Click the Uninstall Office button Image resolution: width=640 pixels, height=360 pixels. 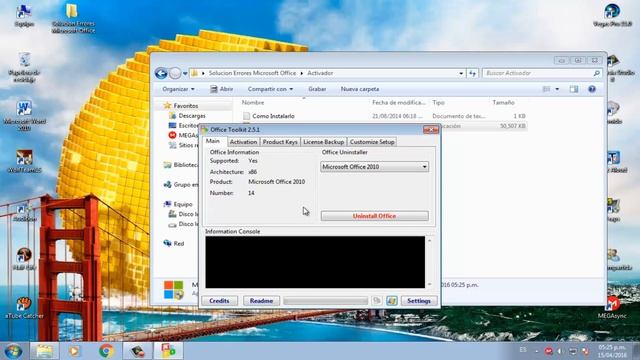coord(374,216)
